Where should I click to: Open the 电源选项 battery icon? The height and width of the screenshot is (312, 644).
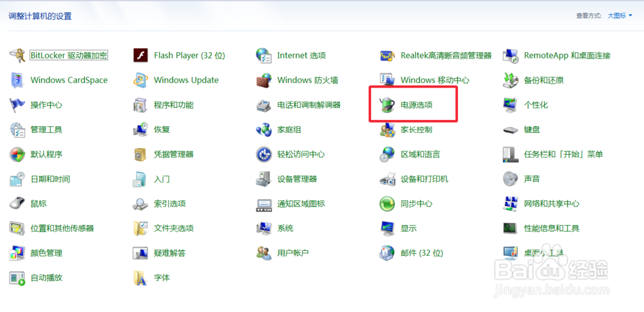coord(387,105)
